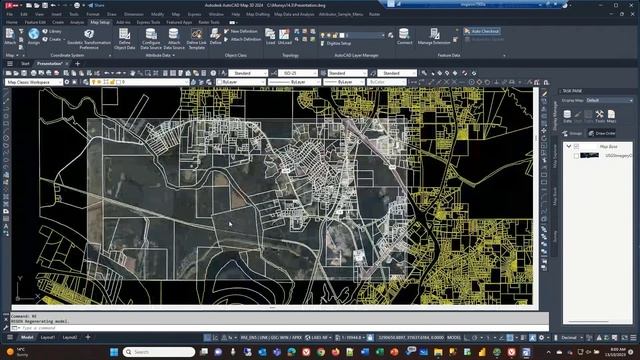Image resolution: width=640 pixels, height=360 pixels.
Task: Click Attach Data Source icon
Action: pyautogui.click(x=174, y=38)
